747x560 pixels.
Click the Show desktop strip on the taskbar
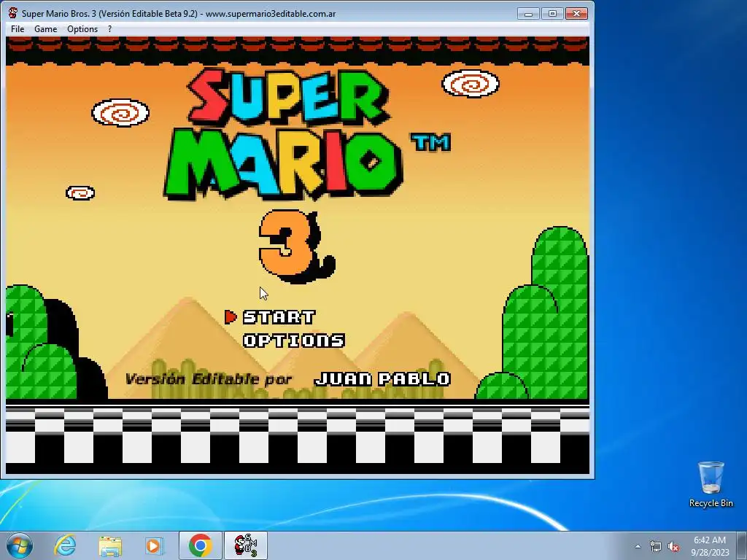point(743,545)
